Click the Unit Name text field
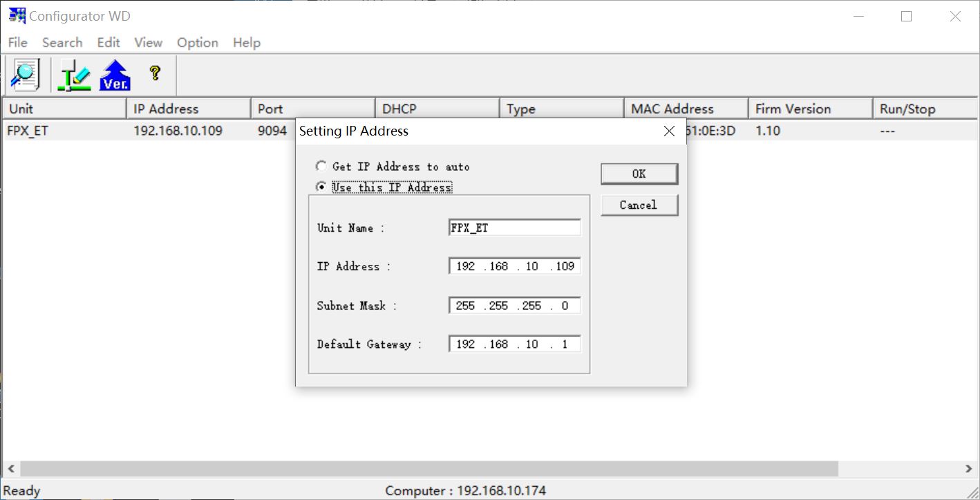Image resolution: width=980 pixels, height=500 pixels. (514, 228)
